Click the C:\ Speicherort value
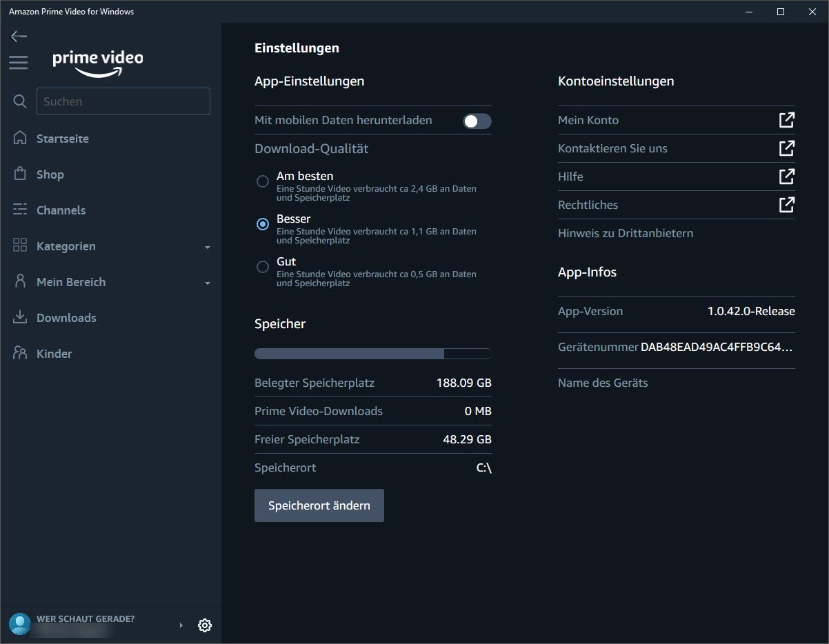Image resolution: width=829 pixels, height=644 pixels. pyautogui.click(x=484, y=467)
